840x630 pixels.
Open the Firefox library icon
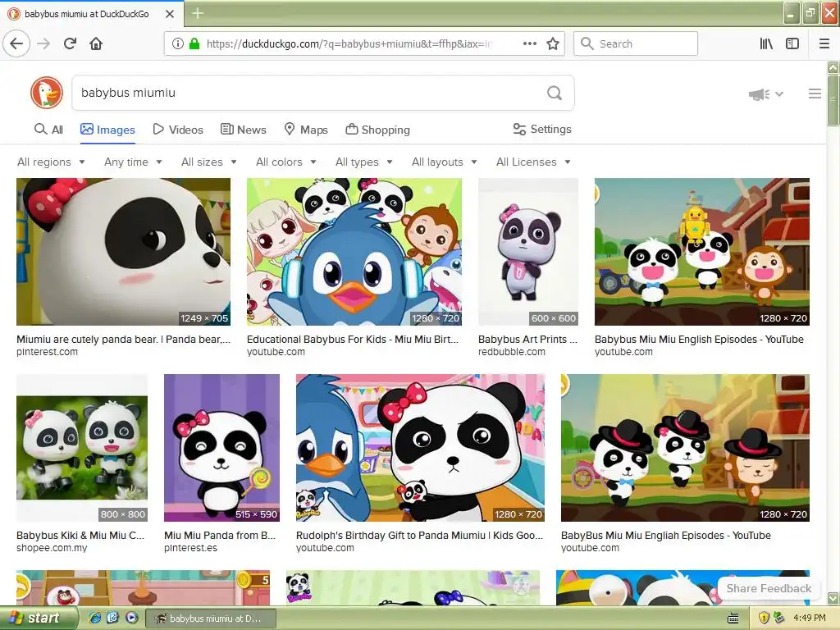[766, 43]
